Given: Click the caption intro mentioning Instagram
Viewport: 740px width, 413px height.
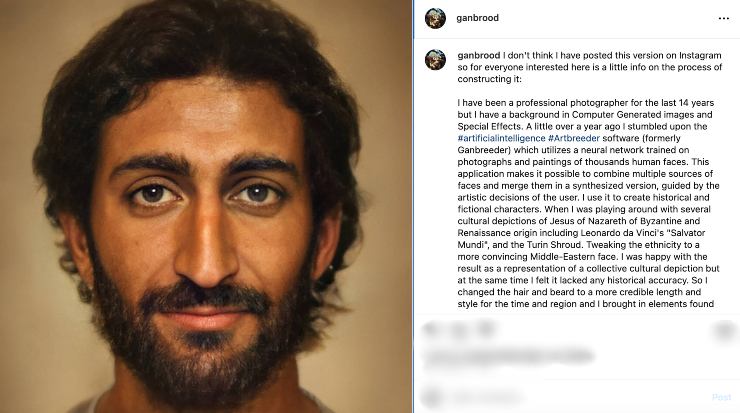Looking at the screenshot, I should coord(589,67).
